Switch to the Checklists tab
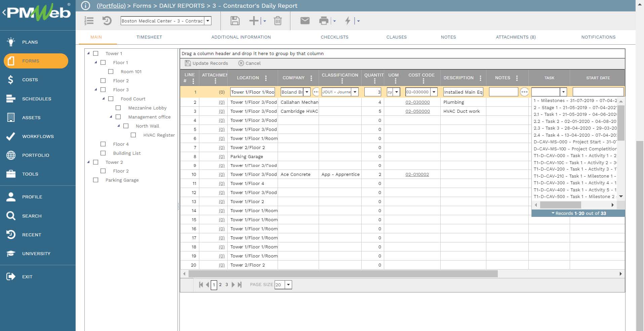Screen dimensions: 644x331 (x=334, y=37)
